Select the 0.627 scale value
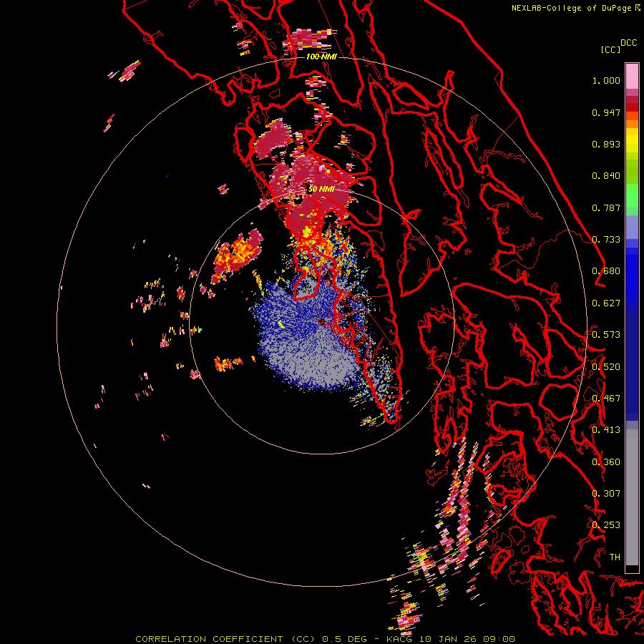 [x=606, y=303]
